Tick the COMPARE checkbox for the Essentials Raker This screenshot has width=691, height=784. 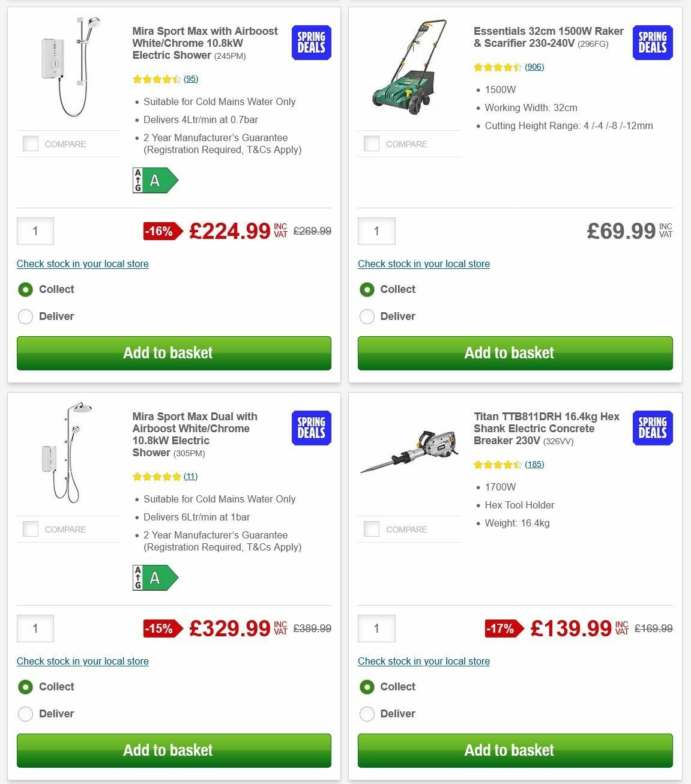coord(371,143)
